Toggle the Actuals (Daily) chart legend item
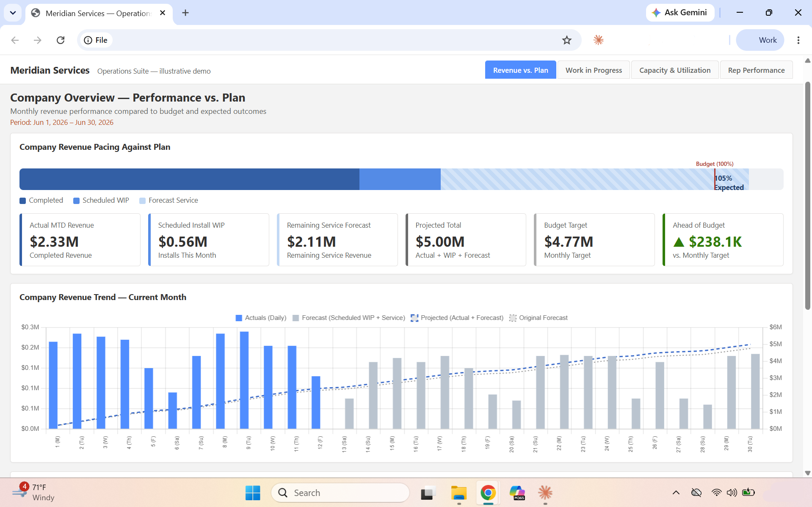The width and height of the screenshot is (812, 507). click(261, 318)
